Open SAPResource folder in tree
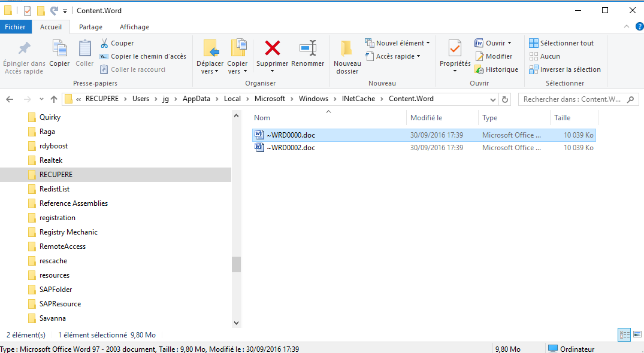 pos(60,304)
